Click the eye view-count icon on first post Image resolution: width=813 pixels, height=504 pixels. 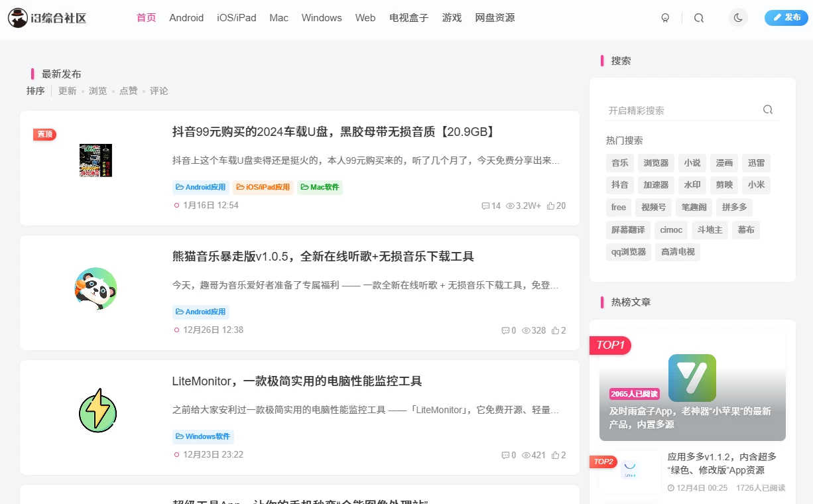(510, 206)
